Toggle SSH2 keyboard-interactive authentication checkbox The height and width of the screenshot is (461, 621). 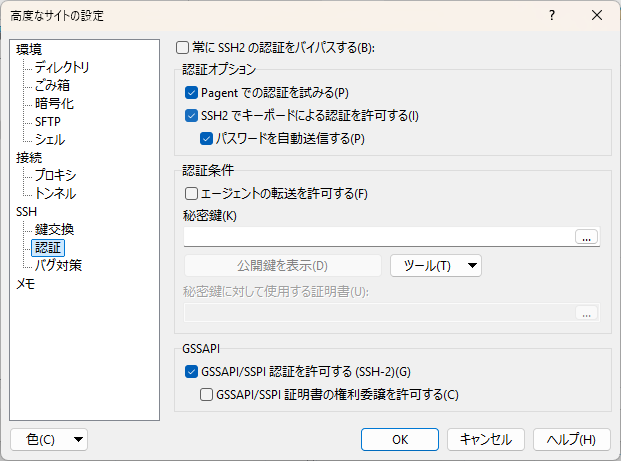[x=192, y=116]
